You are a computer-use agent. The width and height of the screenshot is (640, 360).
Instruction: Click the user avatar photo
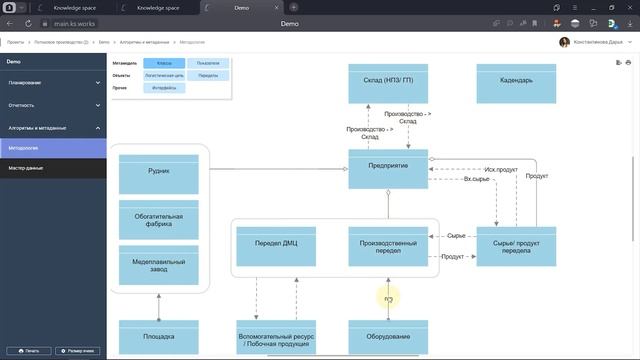564,42
